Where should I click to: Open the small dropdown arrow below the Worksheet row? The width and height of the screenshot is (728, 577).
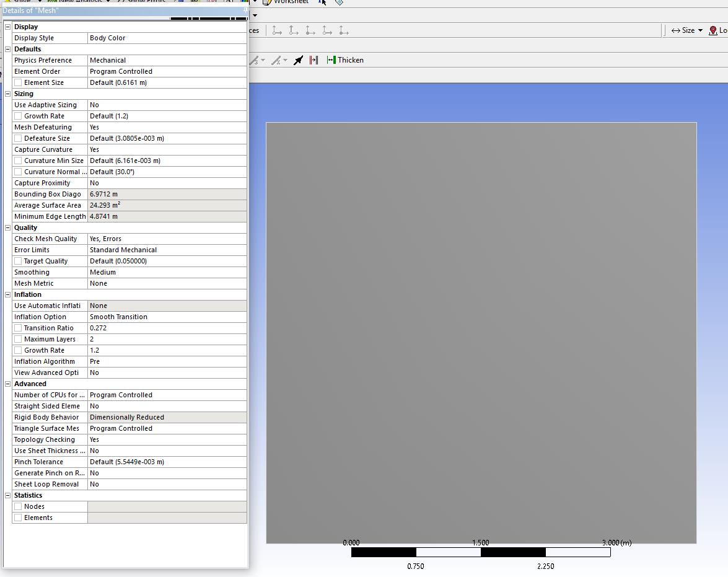tap(255, 15)
